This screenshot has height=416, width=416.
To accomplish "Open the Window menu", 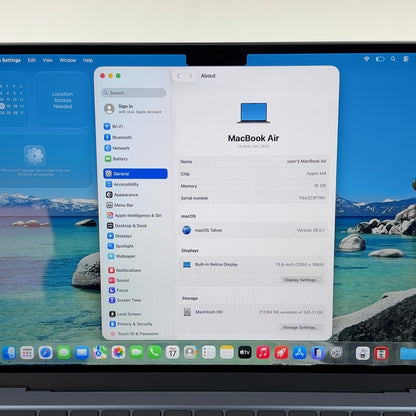I will 68,60.
